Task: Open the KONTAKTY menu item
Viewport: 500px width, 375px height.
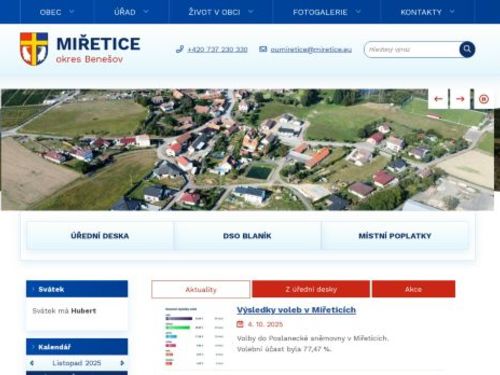Action: click(x=421, y=12)
